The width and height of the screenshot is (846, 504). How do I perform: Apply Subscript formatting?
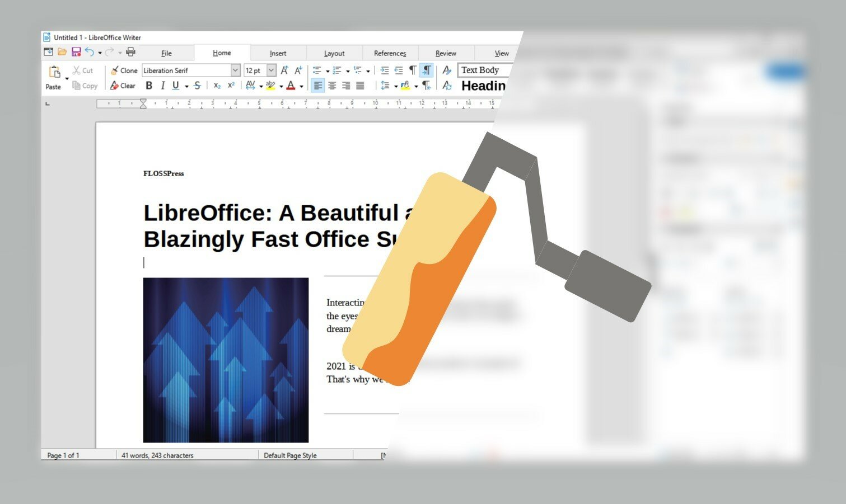click(217, 86)
